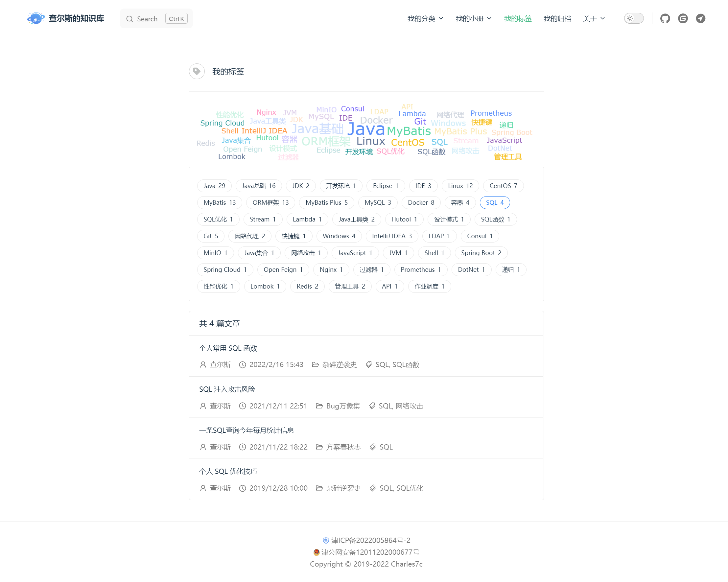Open the GitHub icon link

665,18
